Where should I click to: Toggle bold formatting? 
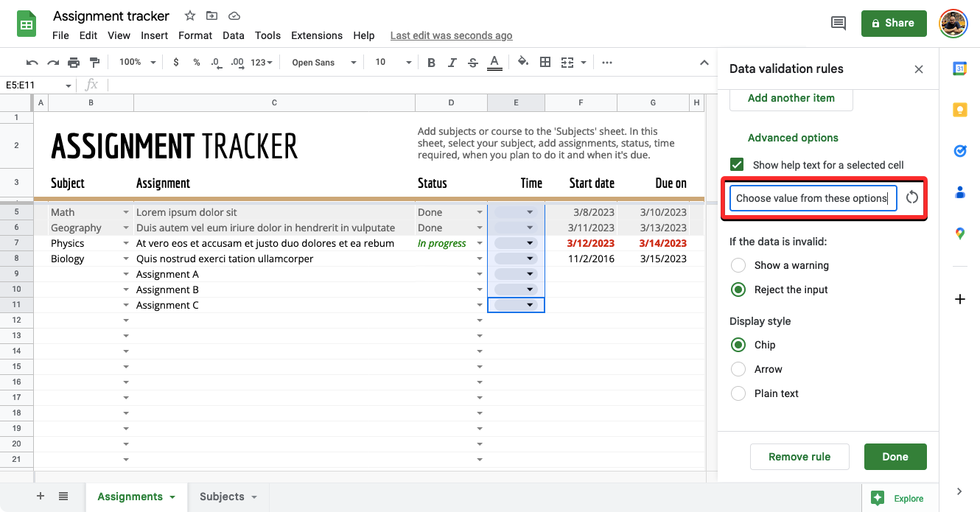431,63
